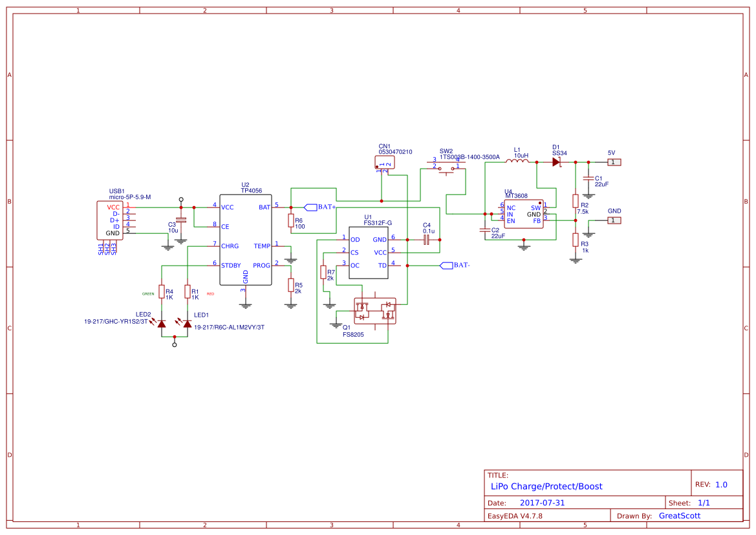Click the U2 TP4056 charger chip body
Image resolution: width=756 pixels, height=535 pixels.
click(x=245, y=240)
